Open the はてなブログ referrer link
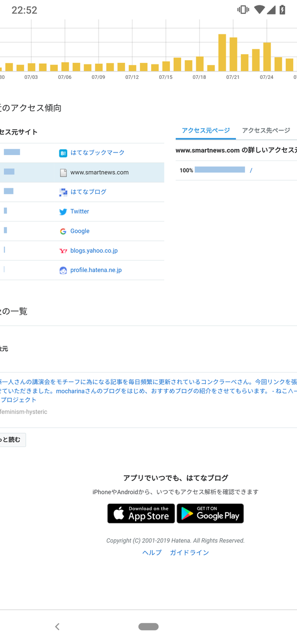The height and width of the screenshot is (644, 297). coord(88,192)
